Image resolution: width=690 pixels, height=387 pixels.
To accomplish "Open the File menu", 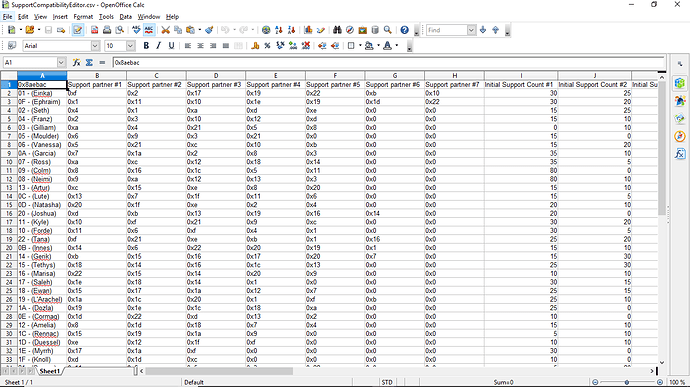I will pos(7,17).
